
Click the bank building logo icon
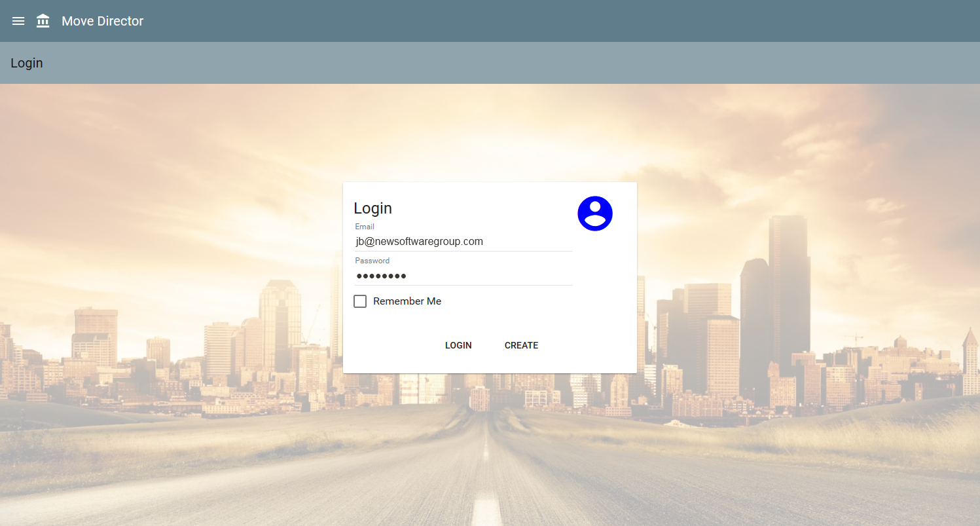tap(43, 21)
